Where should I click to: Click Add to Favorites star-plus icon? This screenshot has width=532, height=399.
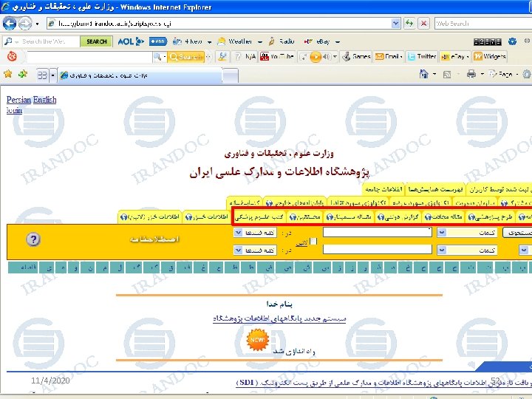(x=23, y=74)
